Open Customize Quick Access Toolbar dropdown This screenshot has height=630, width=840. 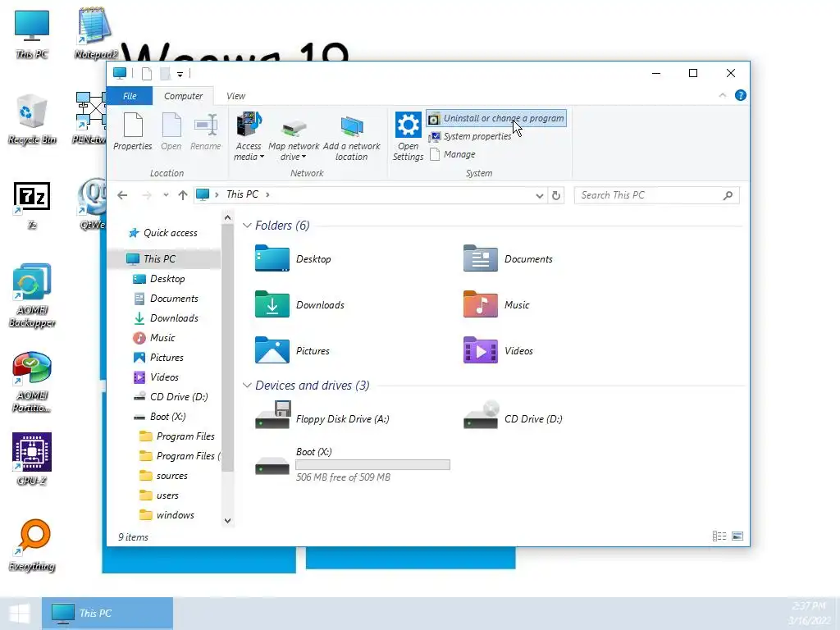tap(180, 74)
